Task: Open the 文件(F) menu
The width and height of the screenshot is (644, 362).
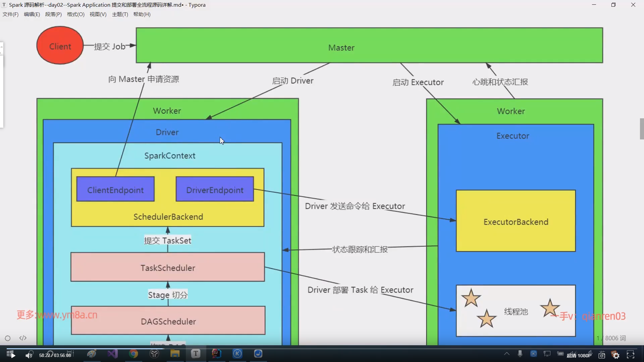Action: click(10, 14)
